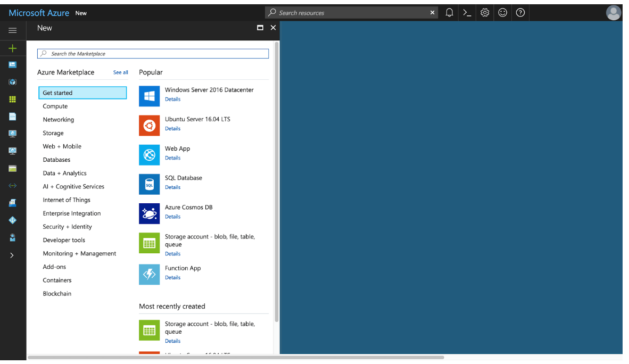Open Details for Function App
The image size is (629, 364).
click(172, 277)
